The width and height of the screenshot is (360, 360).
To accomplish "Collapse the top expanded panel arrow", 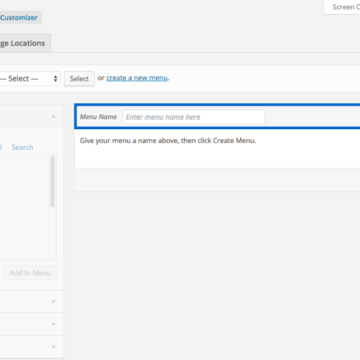I will [x=53, y=117].
